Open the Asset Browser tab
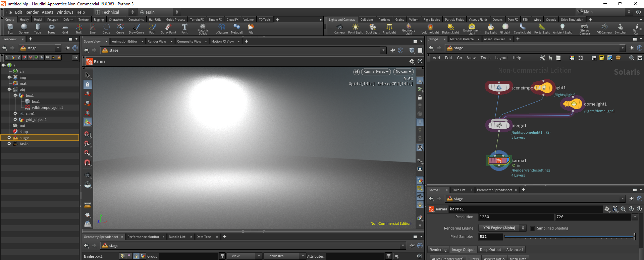644x260 pixels. click(494, 39)
